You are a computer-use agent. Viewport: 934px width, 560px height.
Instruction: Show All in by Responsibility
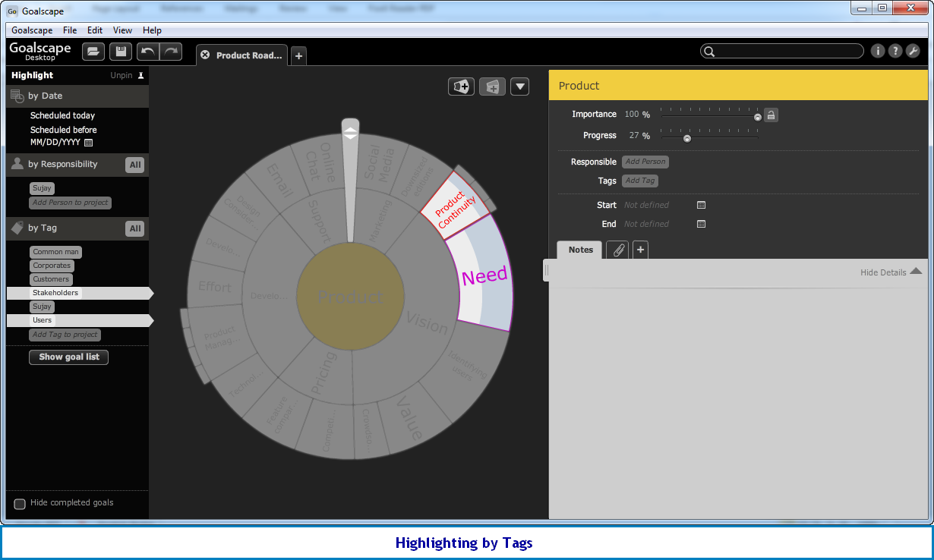pyautogui.click(x=135, y=165)
